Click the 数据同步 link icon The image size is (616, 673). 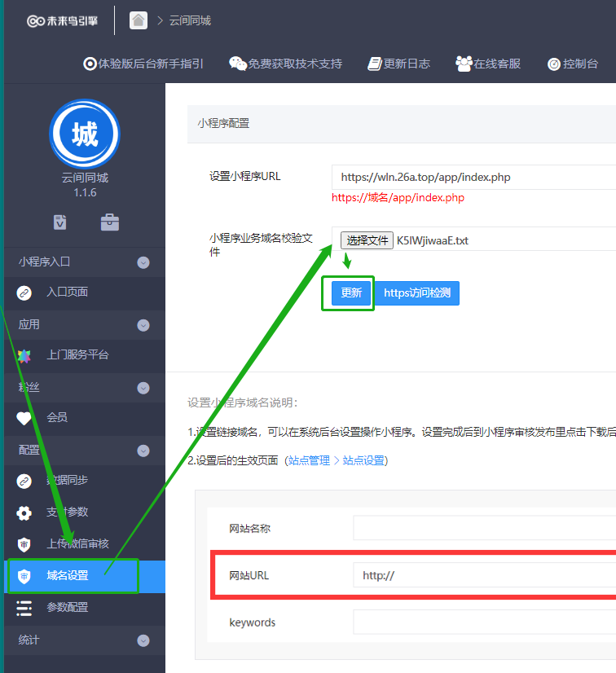[x=24, y=481]
